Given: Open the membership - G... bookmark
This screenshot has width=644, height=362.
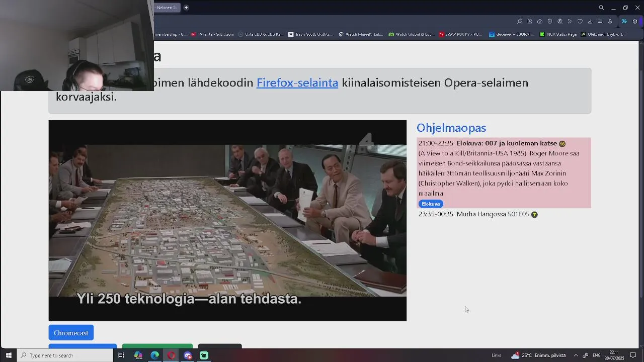Looking at the screenshot, I should coord(170,34).
